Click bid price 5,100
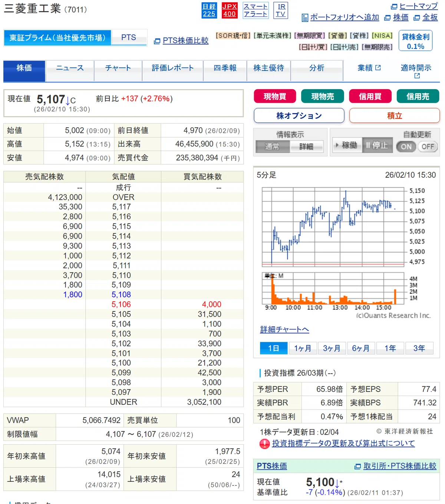 [x=121, y=363]
